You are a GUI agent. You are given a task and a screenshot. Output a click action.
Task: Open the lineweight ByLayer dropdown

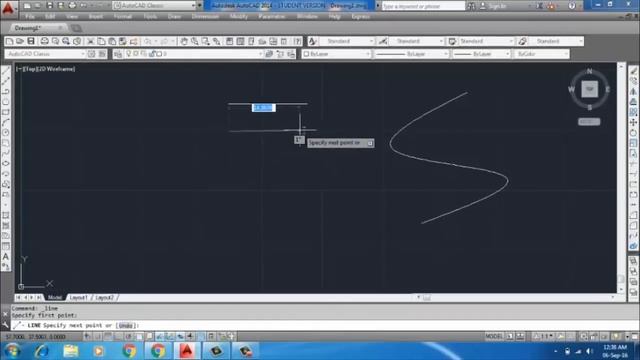[x=482, y=54]
